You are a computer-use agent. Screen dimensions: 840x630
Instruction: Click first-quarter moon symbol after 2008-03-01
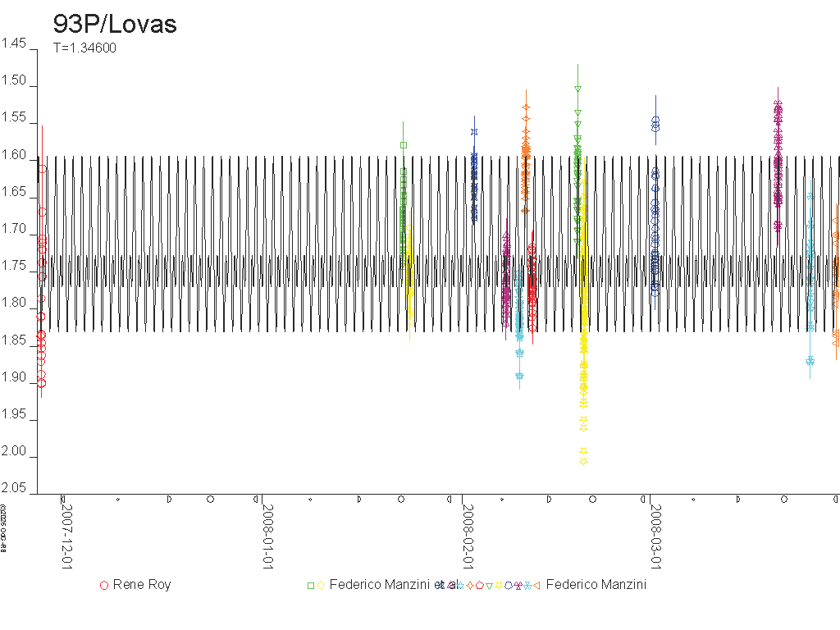(738, 500)
